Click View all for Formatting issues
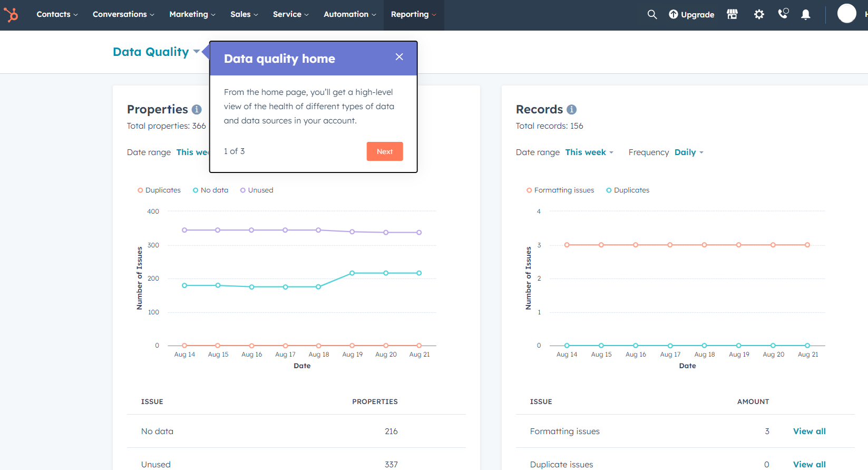The width and height of the screenshot is (868, 470). tap(810, 431)
